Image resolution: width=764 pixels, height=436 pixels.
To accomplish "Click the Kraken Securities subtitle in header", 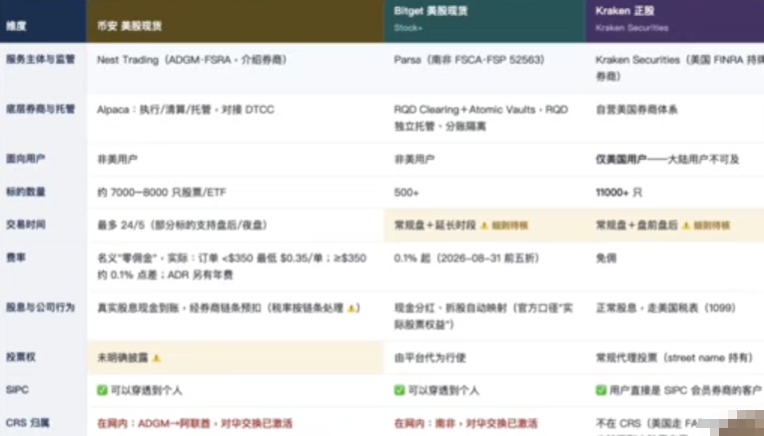I will pos(632,28).
